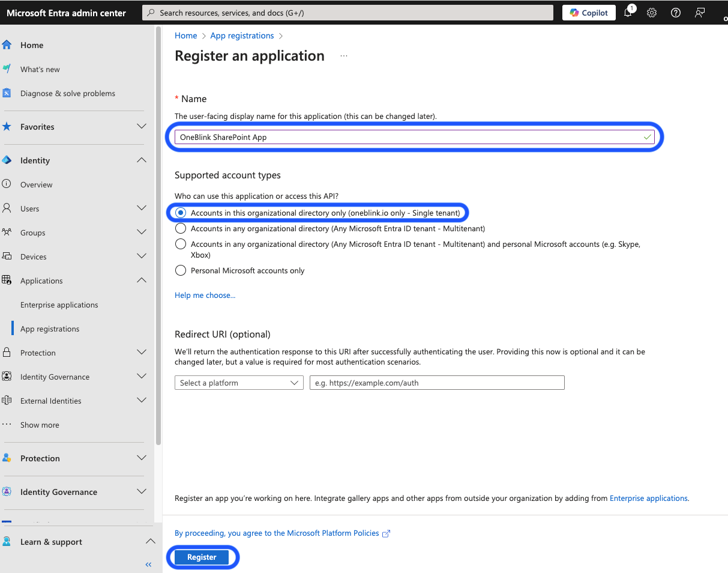Open the Help me choose link
Screen dimensions: 728x573
point(205,295)
